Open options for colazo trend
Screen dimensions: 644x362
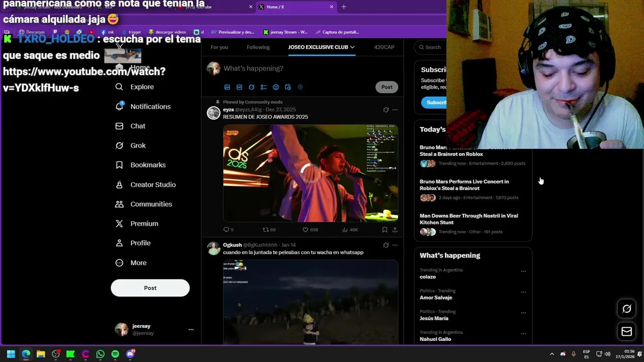coord(523,271)
